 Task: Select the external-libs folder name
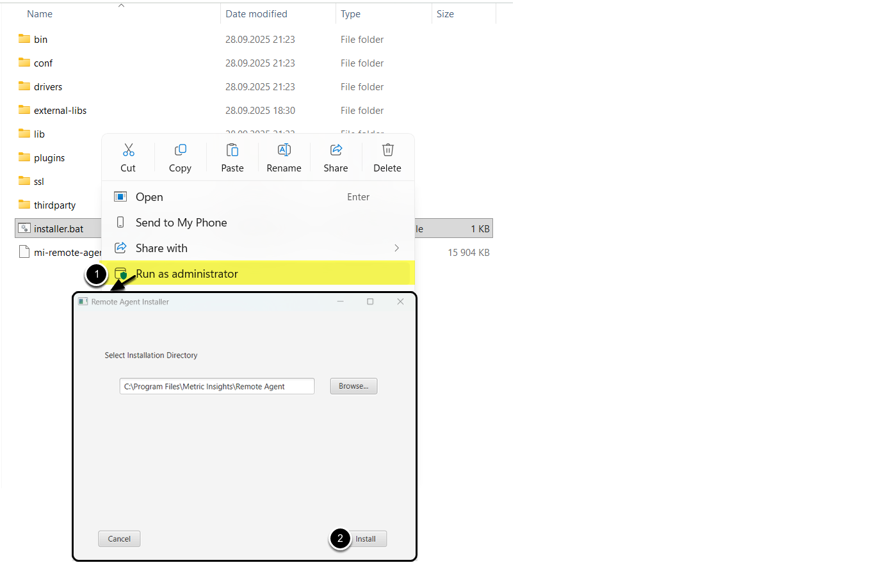point(60,111)
